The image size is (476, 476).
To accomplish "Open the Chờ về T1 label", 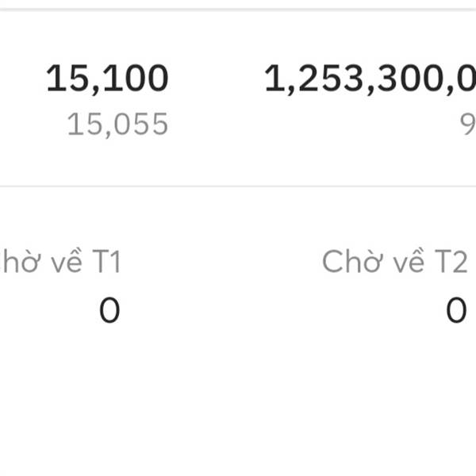I will 60,261.
